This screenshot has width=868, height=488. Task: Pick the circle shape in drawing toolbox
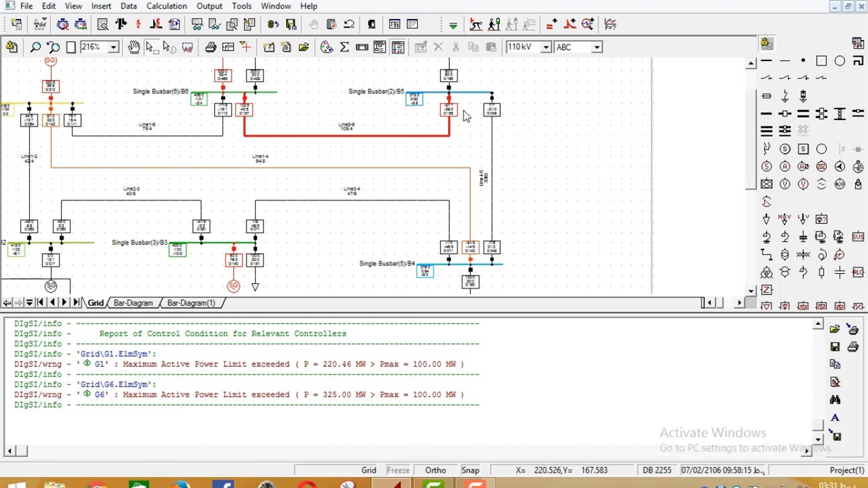(840, 61)
